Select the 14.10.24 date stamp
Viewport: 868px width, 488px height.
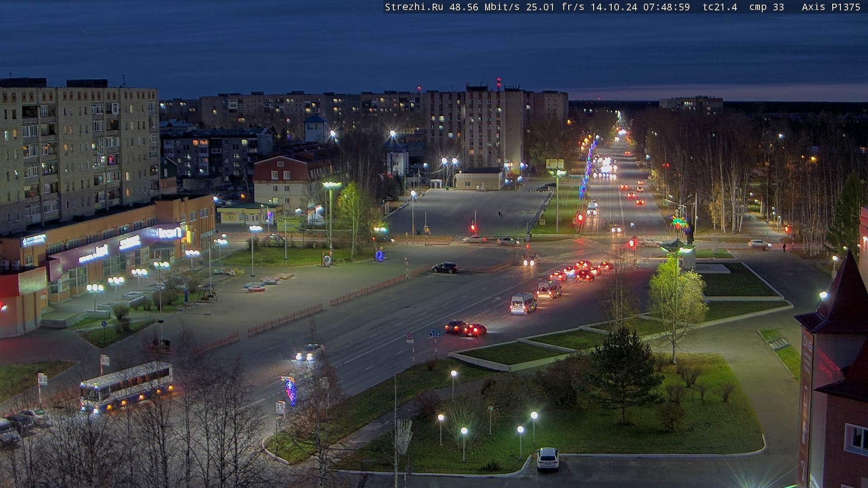tap(613, 7)
